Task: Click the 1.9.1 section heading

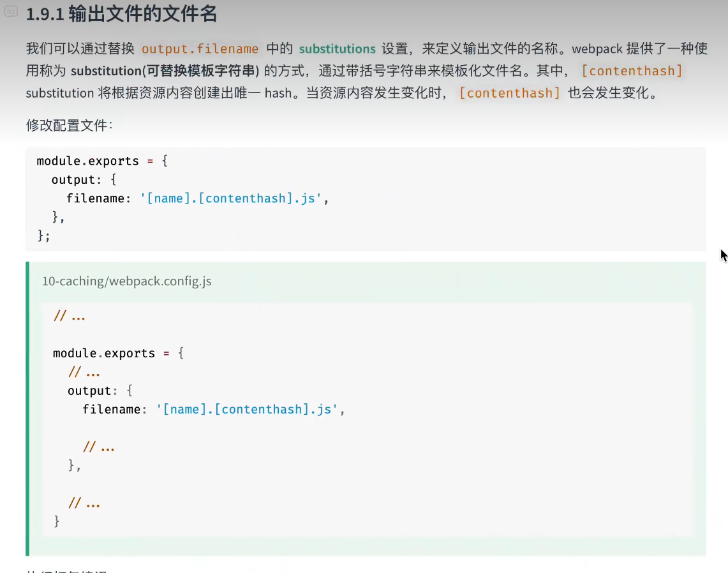Action: pos(122,14)
